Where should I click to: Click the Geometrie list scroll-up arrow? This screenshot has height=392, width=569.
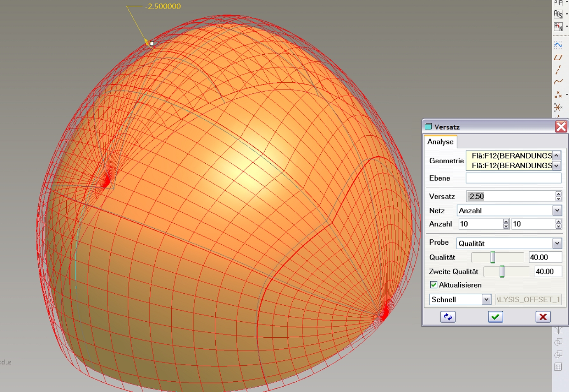click(x=557, y=155)
